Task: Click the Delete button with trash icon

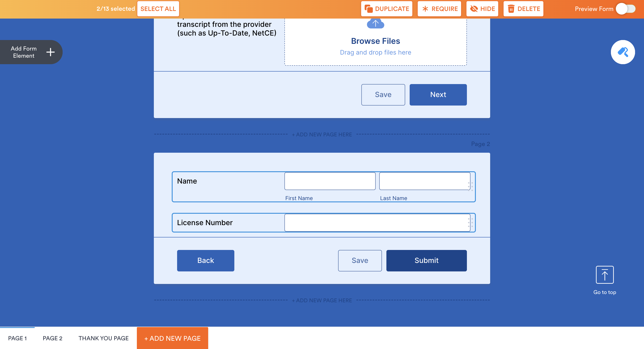Action: coord(523,9)
